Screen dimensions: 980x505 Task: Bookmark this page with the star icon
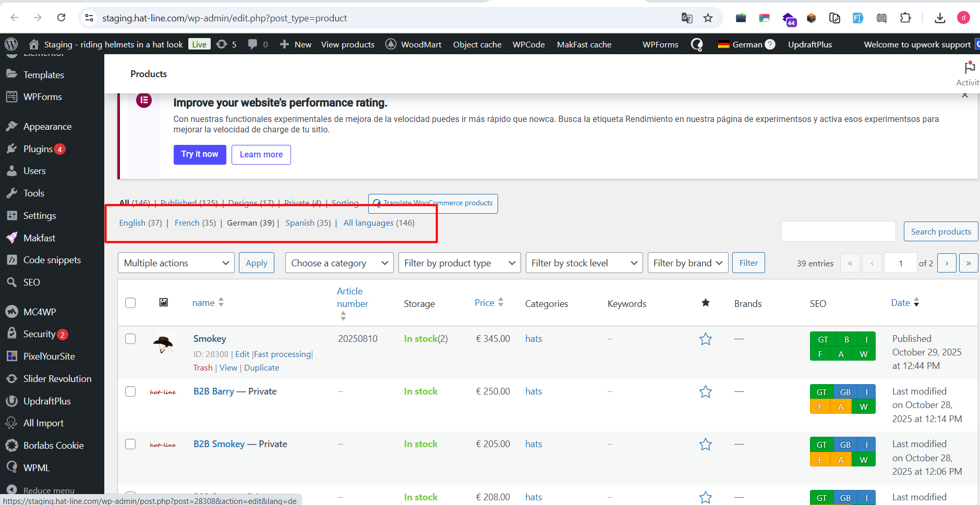(x=708, y=18)
